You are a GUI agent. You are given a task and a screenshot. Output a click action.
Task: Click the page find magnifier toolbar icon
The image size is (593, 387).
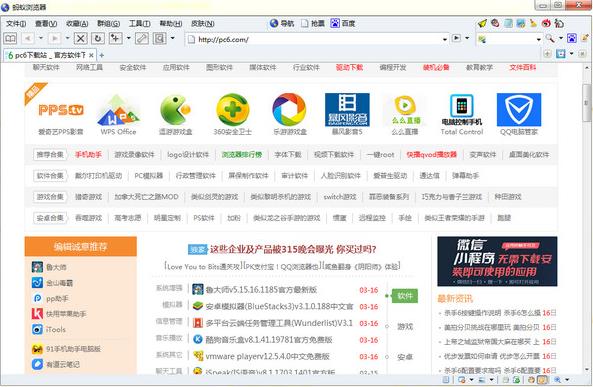[x=160, y=39]
